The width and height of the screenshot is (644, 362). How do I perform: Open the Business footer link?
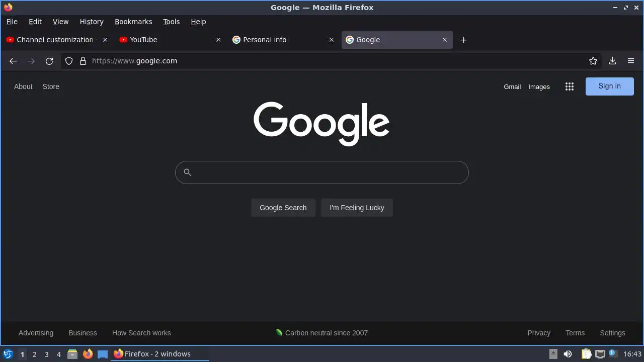(x=83, y=333)
